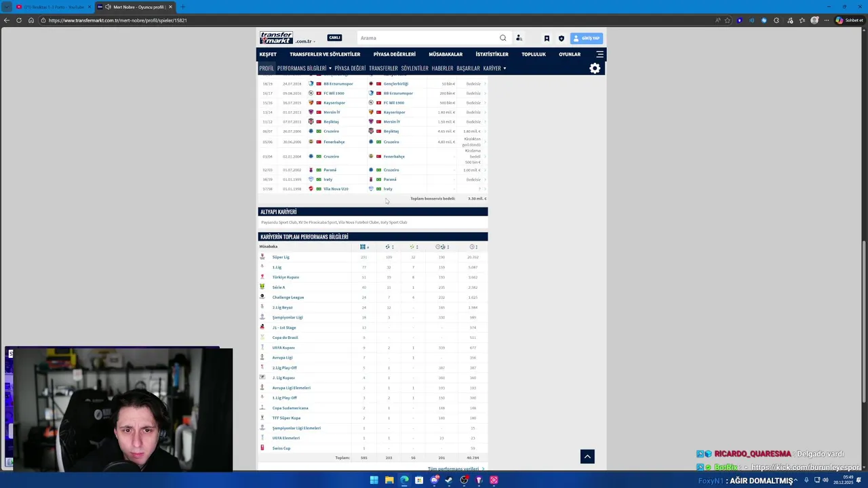Open File Explorer from taskbar
Screen dimensions: 868x488
[x=389, y=480]
